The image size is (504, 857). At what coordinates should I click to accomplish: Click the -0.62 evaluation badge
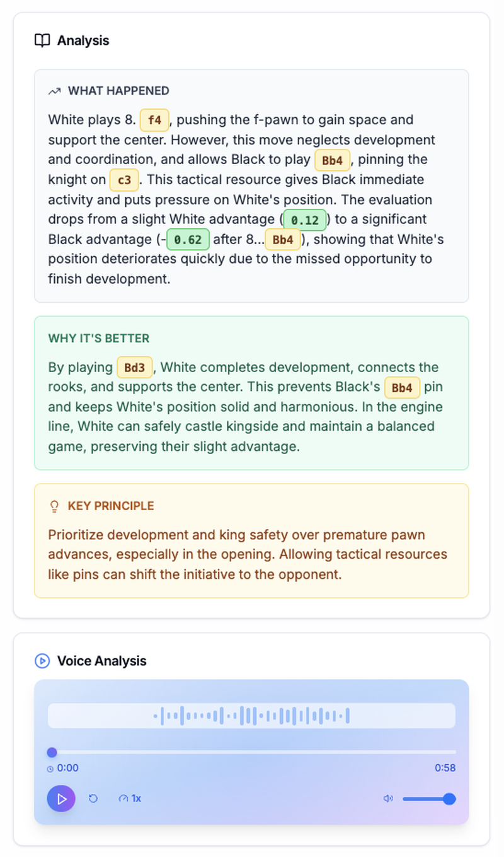[x=188, y=240]
